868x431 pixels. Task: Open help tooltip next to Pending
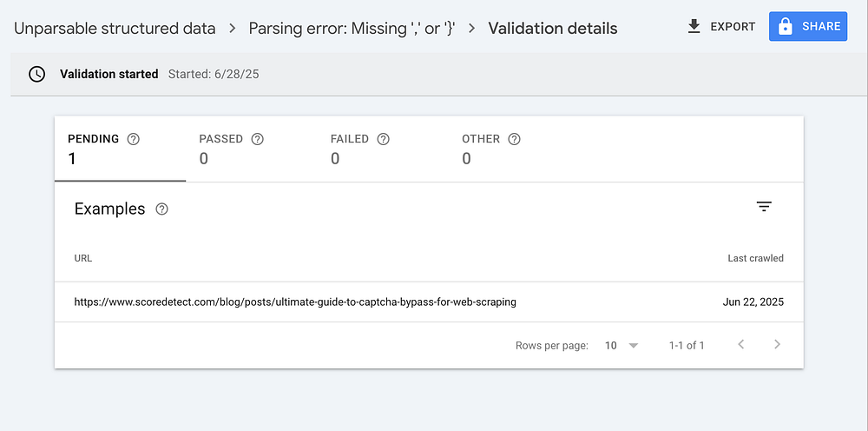pyautogui.click(x=133, y=139)
